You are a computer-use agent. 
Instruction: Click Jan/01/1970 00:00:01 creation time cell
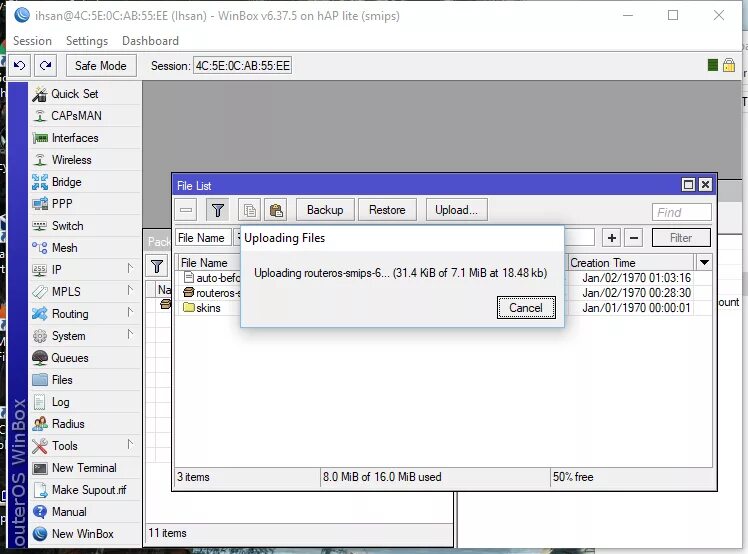point(636,308)
